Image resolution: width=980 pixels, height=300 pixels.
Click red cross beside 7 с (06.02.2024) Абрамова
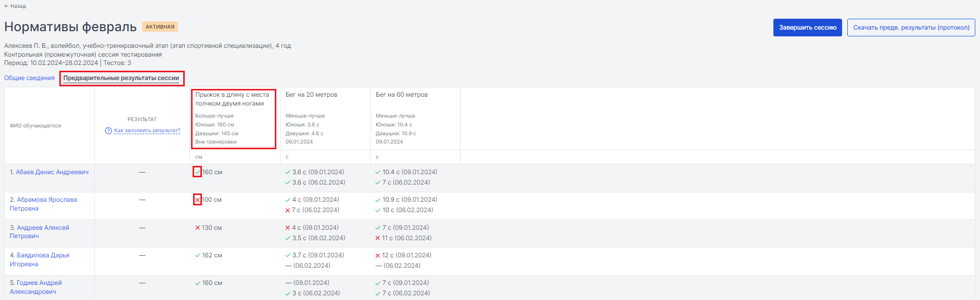pyautogui.click(x=288, y=210)
